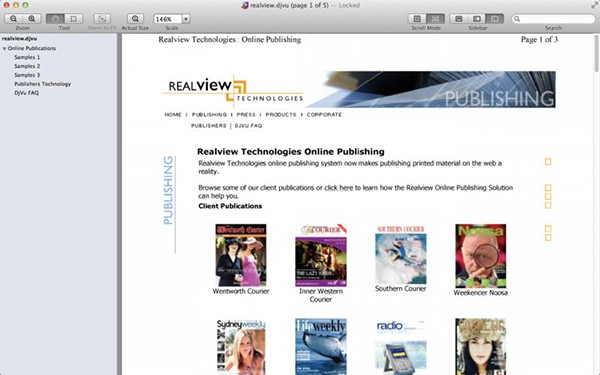This screenshot has width=600, height=375.
Task: Click the Southern Courier cover thumbnail
Action: click(401, 254)
